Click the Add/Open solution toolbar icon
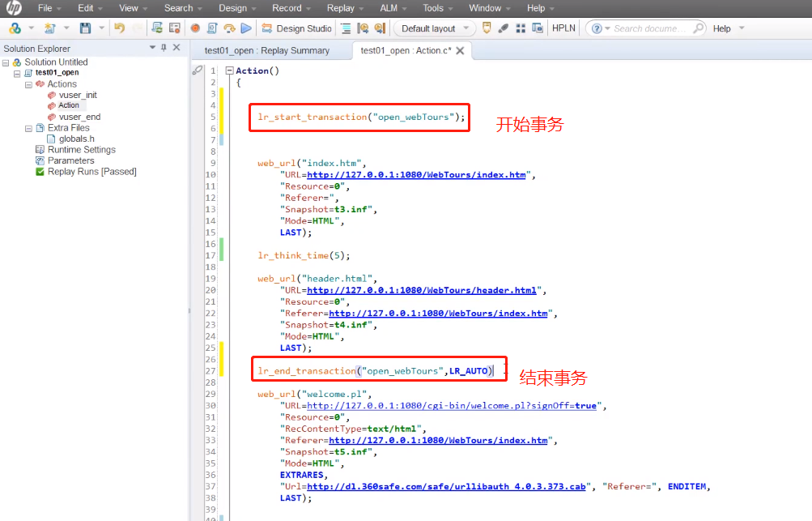Image resolution: width=812 pixels, height=521 pixels. pyautogui.click(x=15, y=28)
